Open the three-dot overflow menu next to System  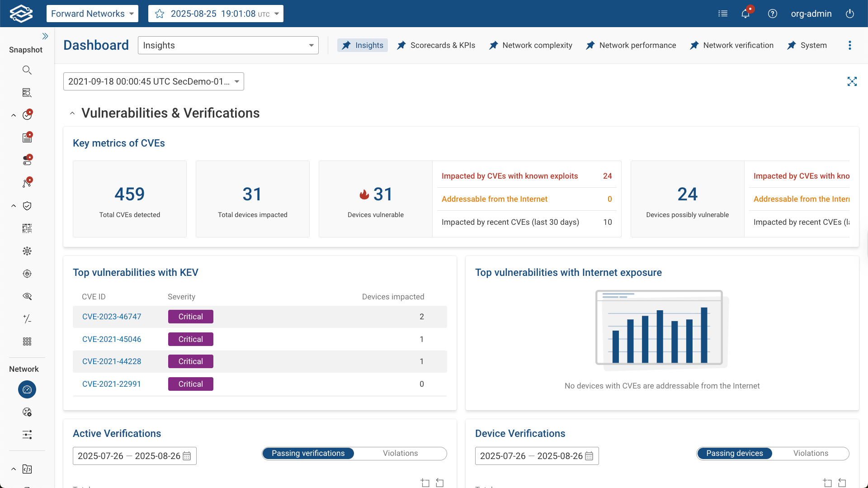tap(849, 45)
